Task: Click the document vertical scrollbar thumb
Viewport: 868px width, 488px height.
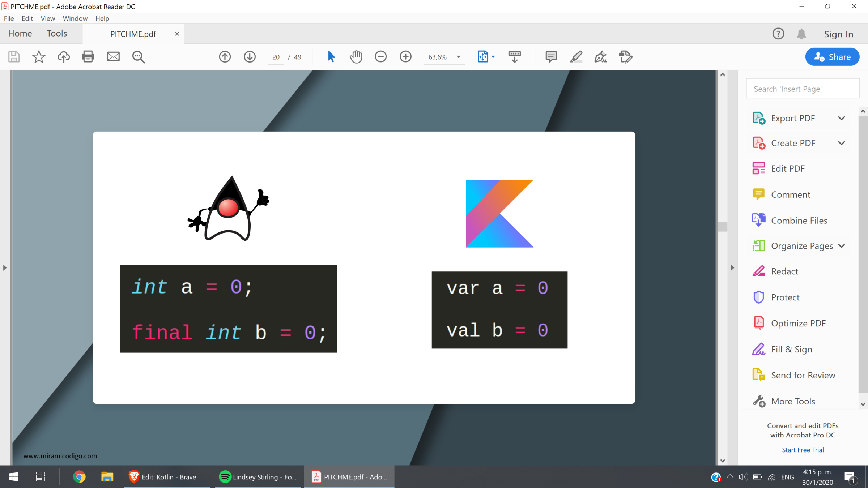Action: (x=723, y=227)
